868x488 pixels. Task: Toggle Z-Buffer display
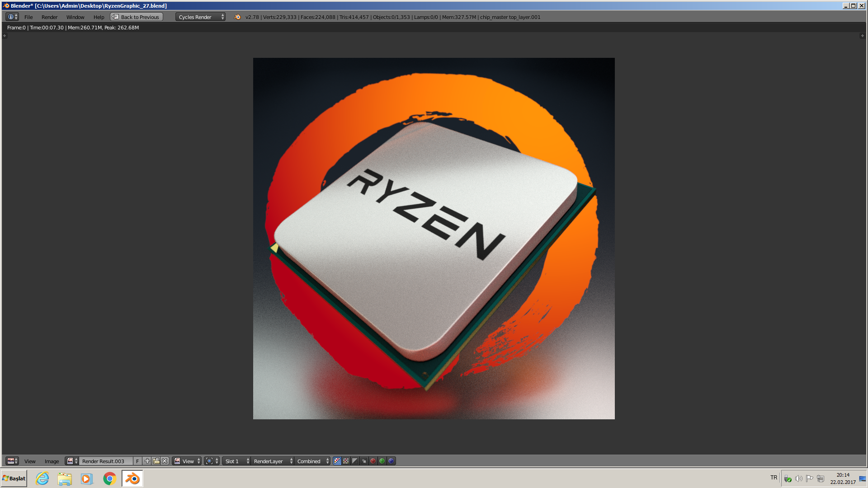tap(364, 461)
